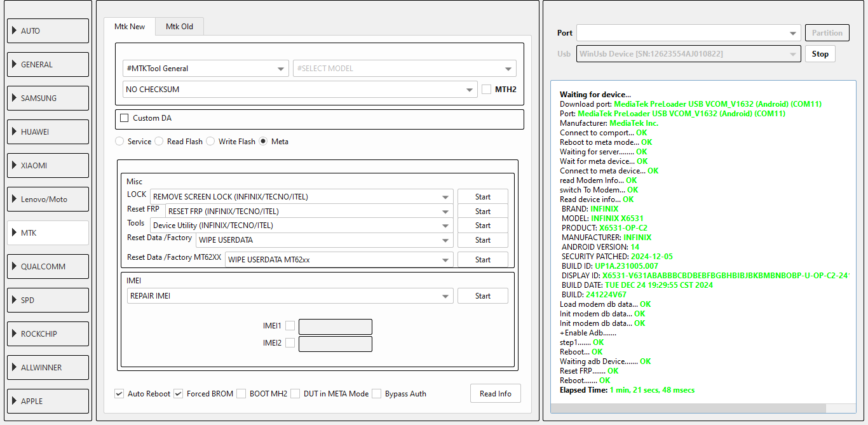Open the ALLWINNER sidebar section

click(48, 367)
